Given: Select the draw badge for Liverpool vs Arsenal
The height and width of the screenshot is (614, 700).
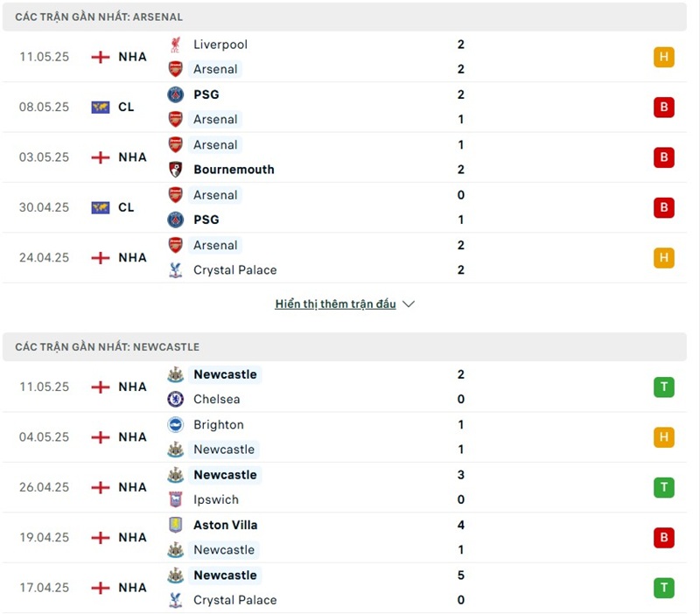Looking at the screenshot, I should click(x=664, y=58).
